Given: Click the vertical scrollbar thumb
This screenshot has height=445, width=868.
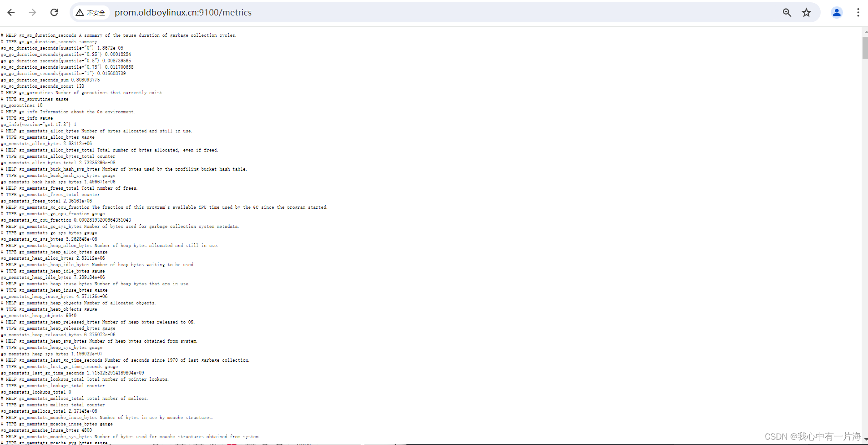Looking at the screenshot, I should [x=865, y=48].
